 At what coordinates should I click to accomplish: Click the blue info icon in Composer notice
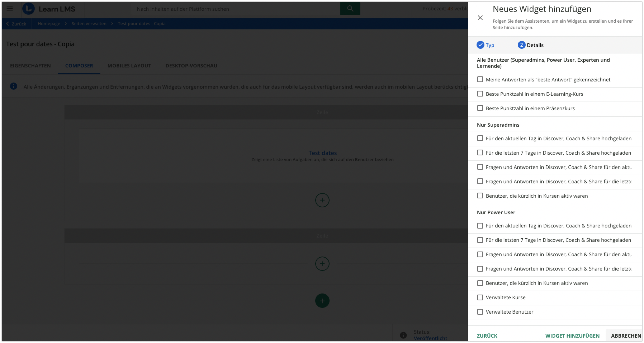13,86
